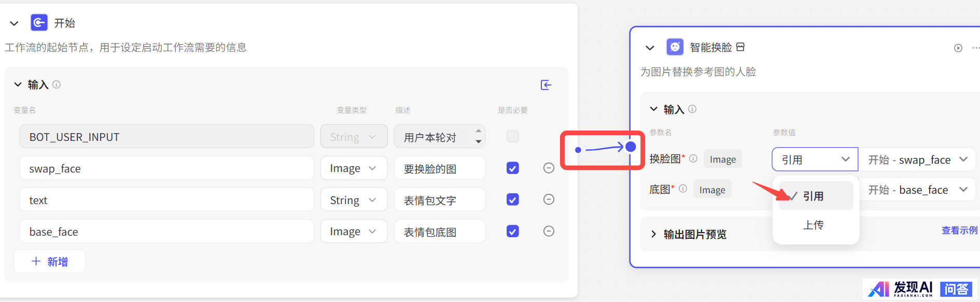Delete the base_face variable row
The height and width of the screenshot is (302, 980).
click(x=549, y=231)
